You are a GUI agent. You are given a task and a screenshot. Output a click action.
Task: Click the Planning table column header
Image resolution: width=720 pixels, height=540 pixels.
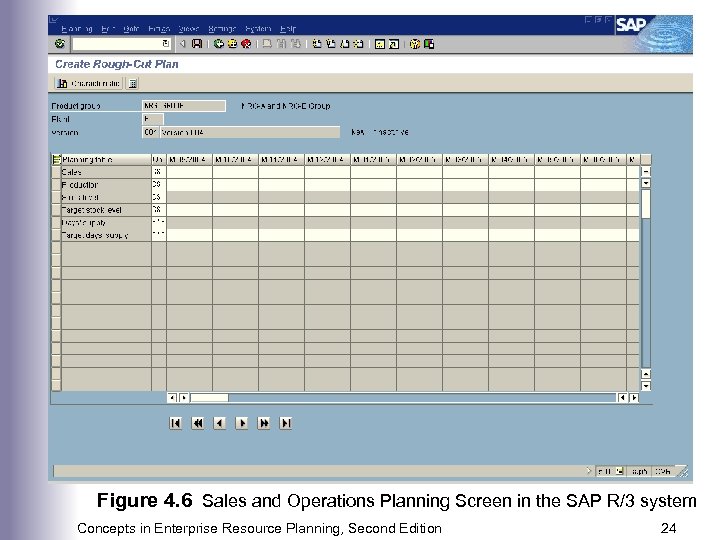[106, 159]
